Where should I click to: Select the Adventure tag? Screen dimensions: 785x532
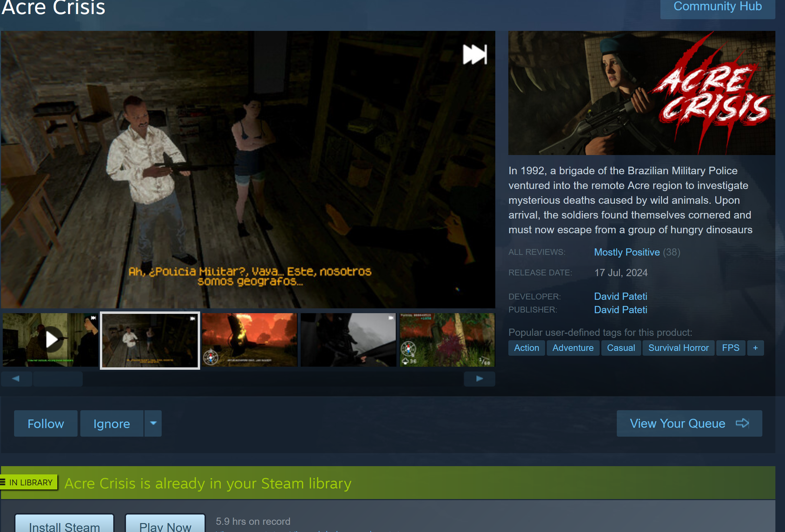coord(573,348)
